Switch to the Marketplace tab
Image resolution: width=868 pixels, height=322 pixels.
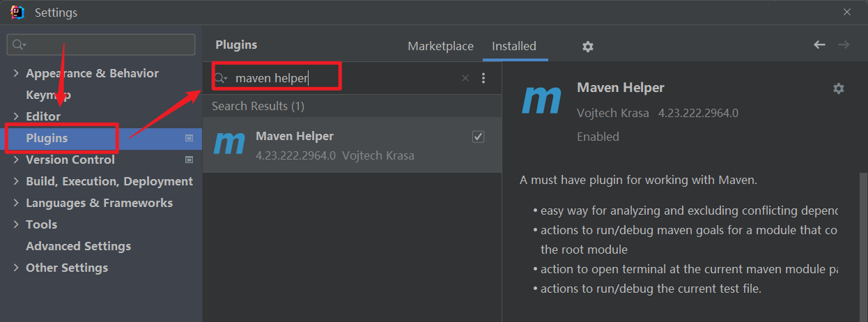click(x=440, y=46)
